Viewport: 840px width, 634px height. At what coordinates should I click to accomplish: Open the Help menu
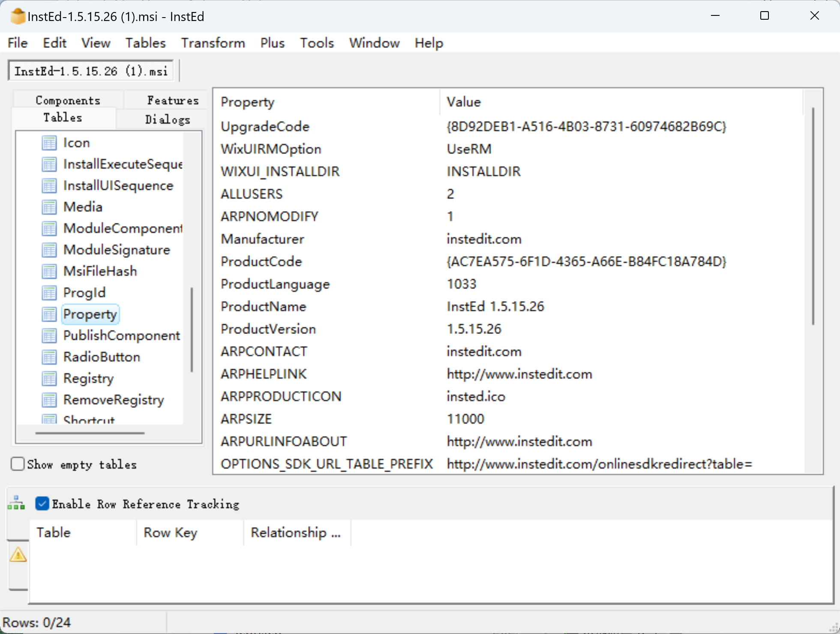[429, 43]
